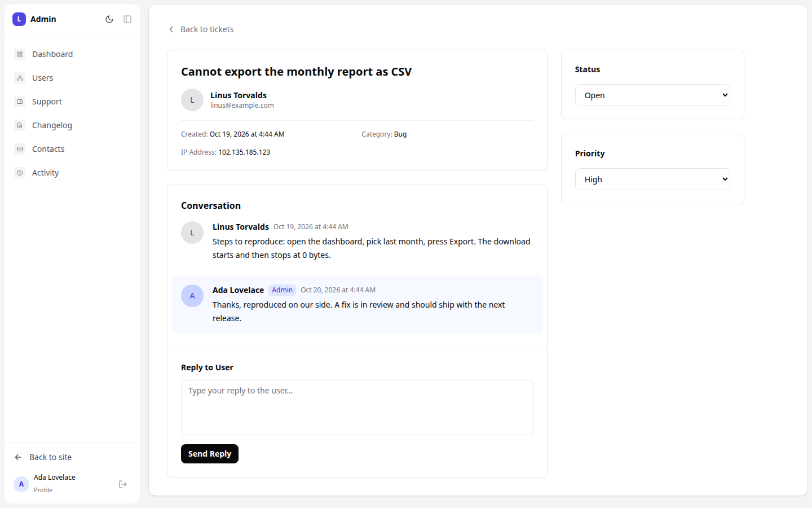Open Contacts from the sidebar
This screenshot has height=508, width=812.
coord(72,149)
